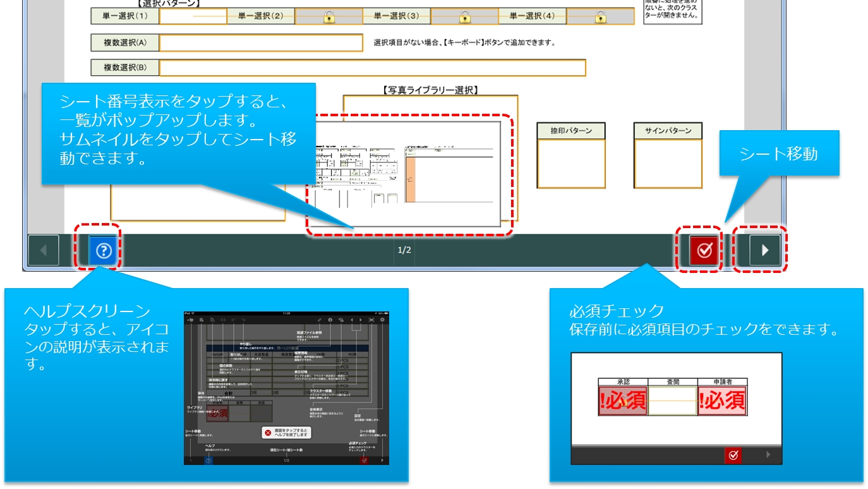
Task: Click the 承認 required cell marked 必須
Action: [x=622, y=401]
